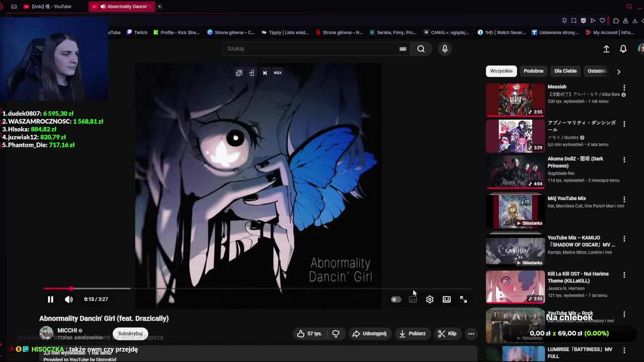Select the Wszystkie filter chip
The image size is (644, 362).
coord(501,71)
